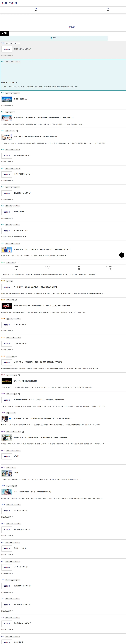Click the badge icon in the 19:00 row
The height and width of the screenshot is (644, 126).
point(19,394)
